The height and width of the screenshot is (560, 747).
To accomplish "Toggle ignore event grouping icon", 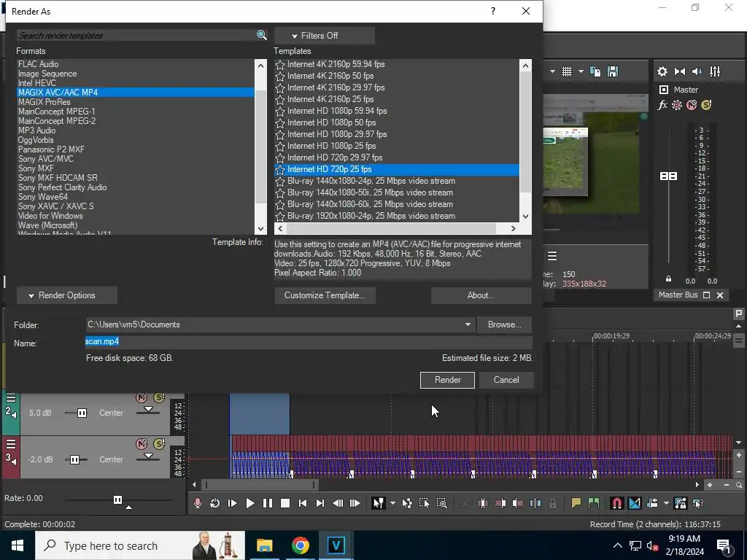I will coord(698,503).
